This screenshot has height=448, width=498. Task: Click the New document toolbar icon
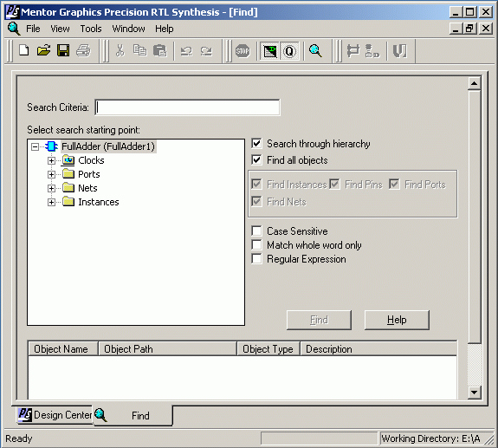coord(24,50)
